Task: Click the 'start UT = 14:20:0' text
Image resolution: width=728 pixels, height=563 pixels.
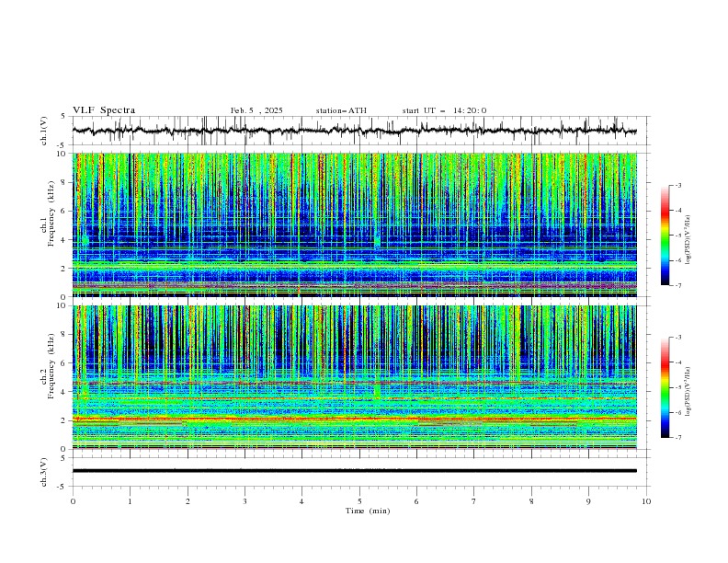Action: [x=444, y=110]
